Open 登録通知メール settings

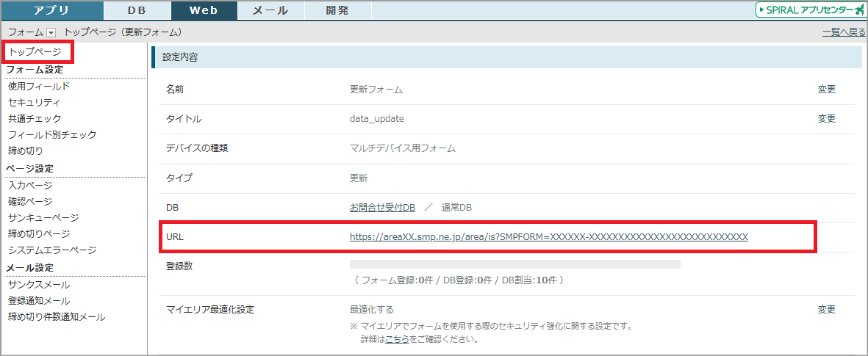(39, 301)
